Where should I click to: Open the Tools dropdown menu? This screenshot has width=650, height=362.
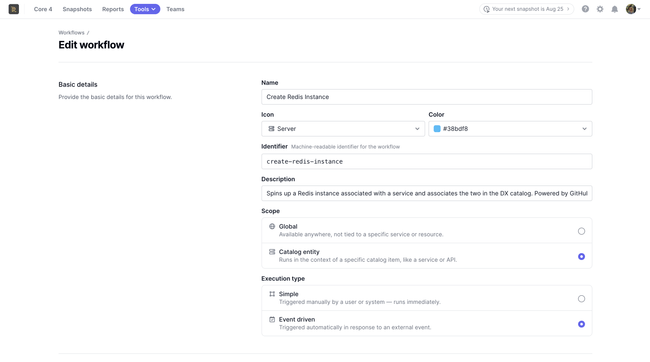tap(145, 9)
